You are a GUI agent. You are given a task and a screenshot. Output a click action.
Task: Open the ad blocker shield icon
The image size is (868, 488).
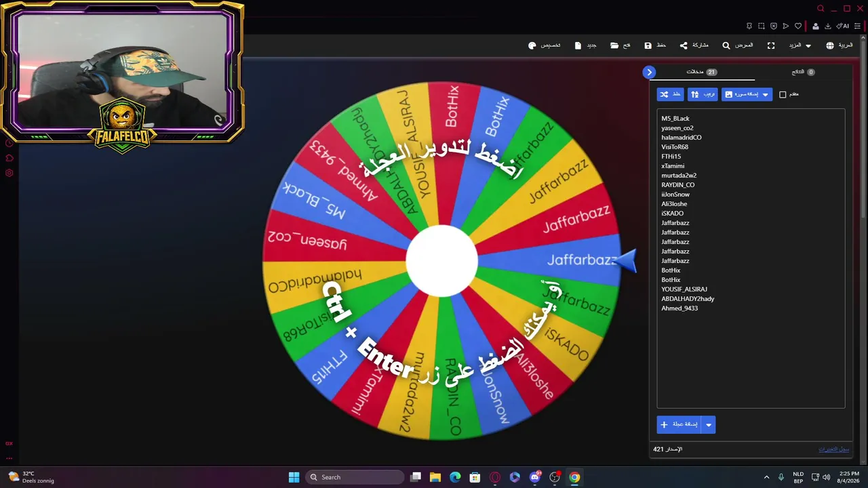coord(774,26)
